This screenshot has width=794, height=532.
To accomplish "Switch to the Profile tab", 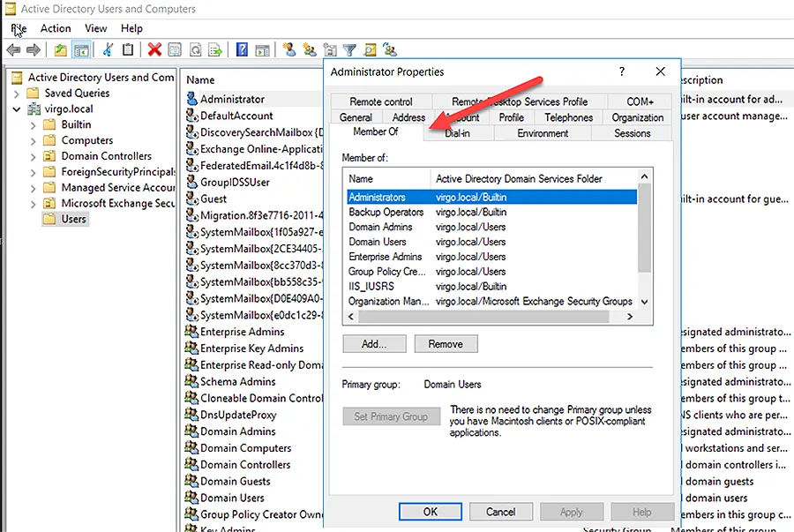I will (511, 117).
